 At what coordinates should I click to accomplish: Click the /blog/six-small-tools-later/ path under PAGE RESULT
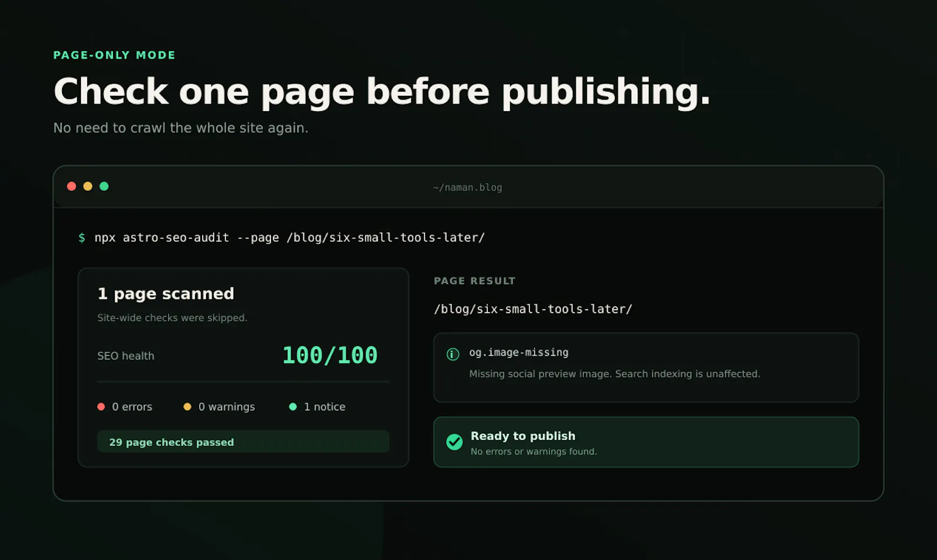click(x=533, y=309)
